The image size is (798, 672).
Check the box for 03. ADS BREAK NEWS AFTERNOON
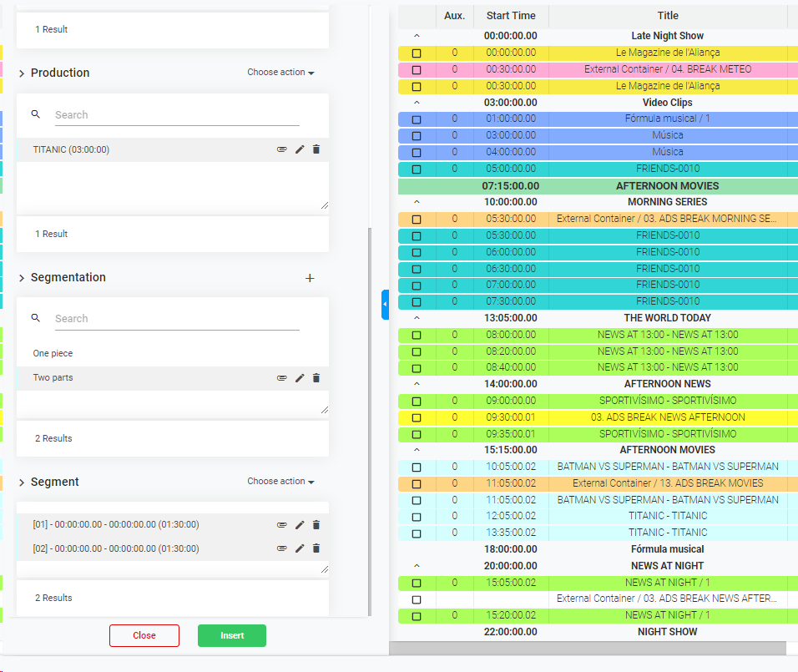click(417, 417)
